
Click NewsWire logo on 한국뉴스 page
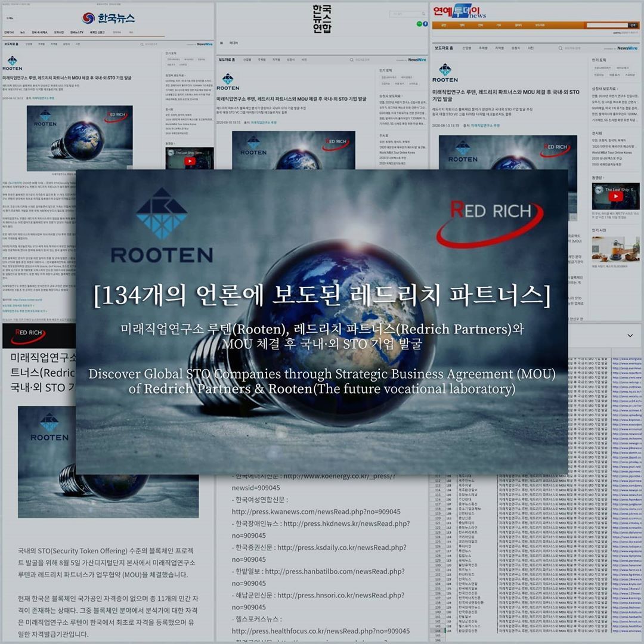[x=205, y=44]
